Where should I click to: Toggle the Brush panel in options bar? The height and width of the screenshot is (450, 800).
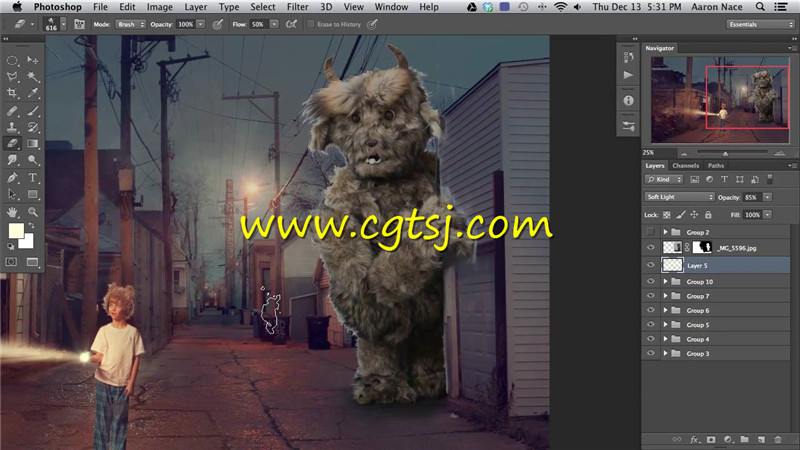79,24
